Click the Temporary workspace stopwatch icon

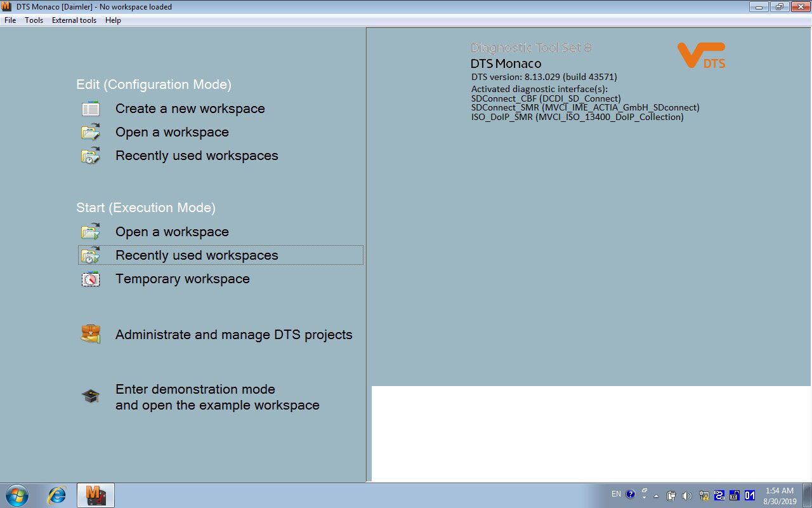(x=91, y=279)
